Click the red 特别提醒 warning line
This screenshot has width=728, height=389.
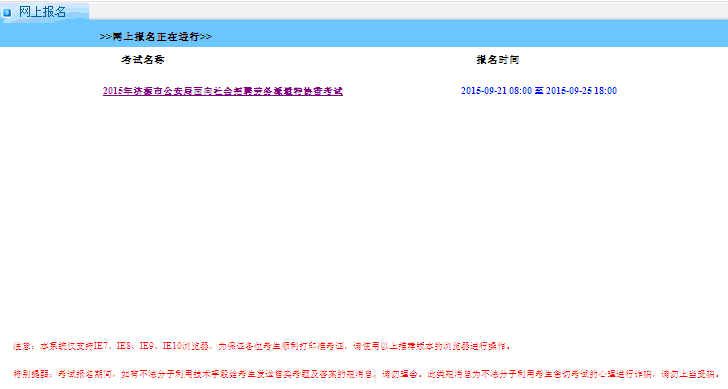pyautogui.click(x=367, y=374)
